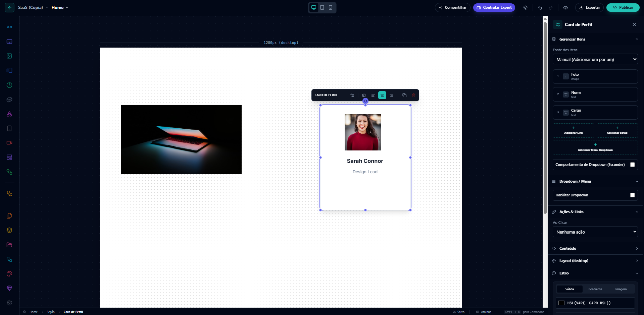This screenshot has width=644, height=315.
Task: Switch to mobile preview mode
Action: 330,7
